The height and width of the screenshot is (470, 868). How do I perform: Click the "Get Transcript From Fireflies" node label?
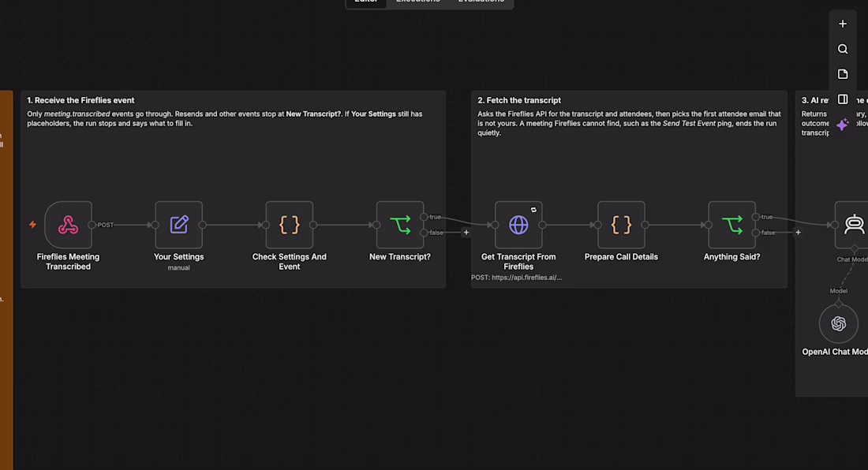(518, 262)
